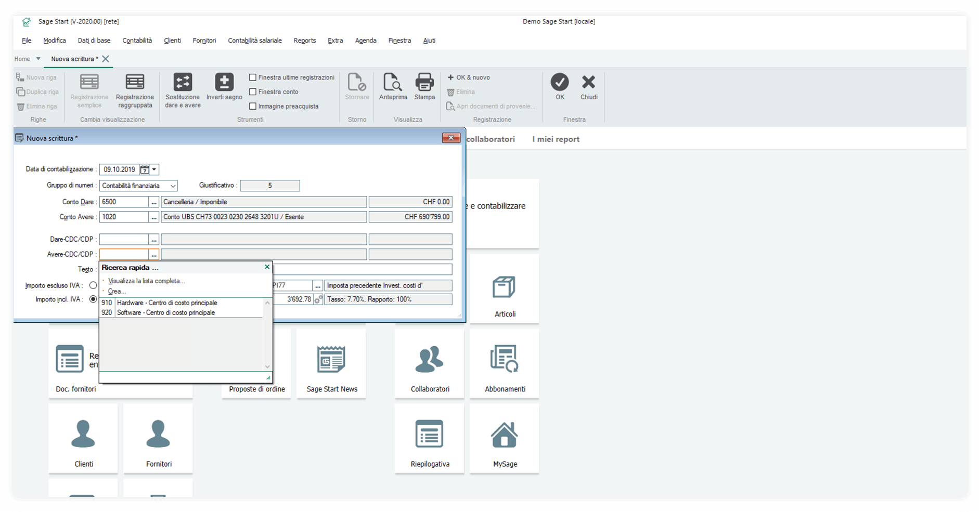Click Duplica riga toolbar item
The image size is (980, 512).
coord(37,92)
